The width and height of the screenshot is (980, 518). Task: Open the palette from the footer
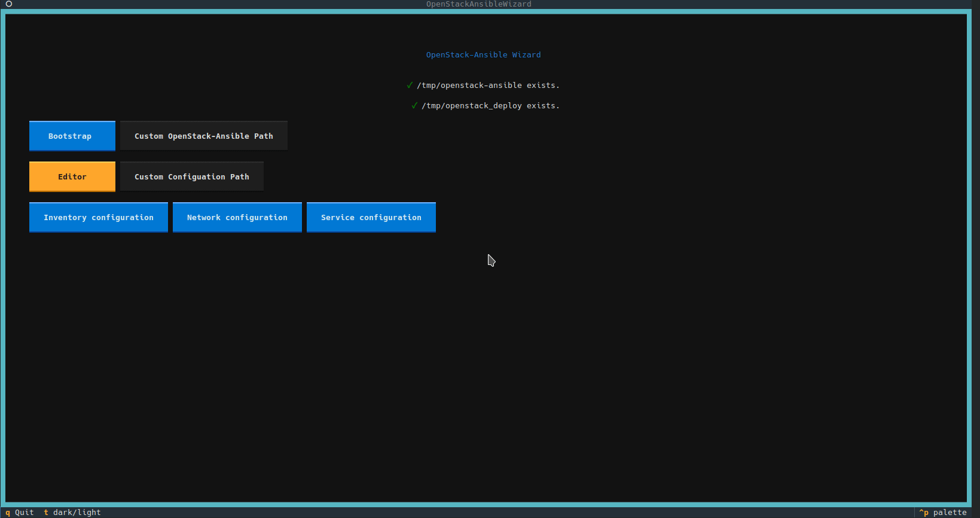(x=950, y=513)
